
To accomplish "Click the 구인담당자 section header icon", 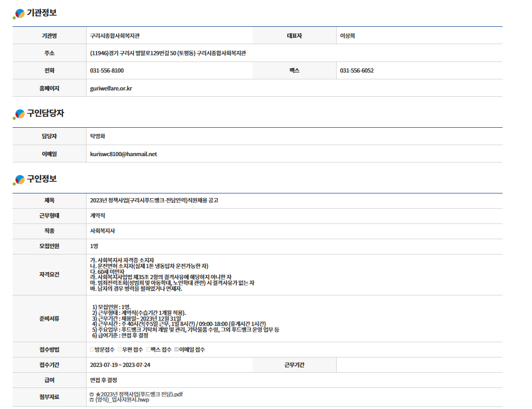I will 19,114.
